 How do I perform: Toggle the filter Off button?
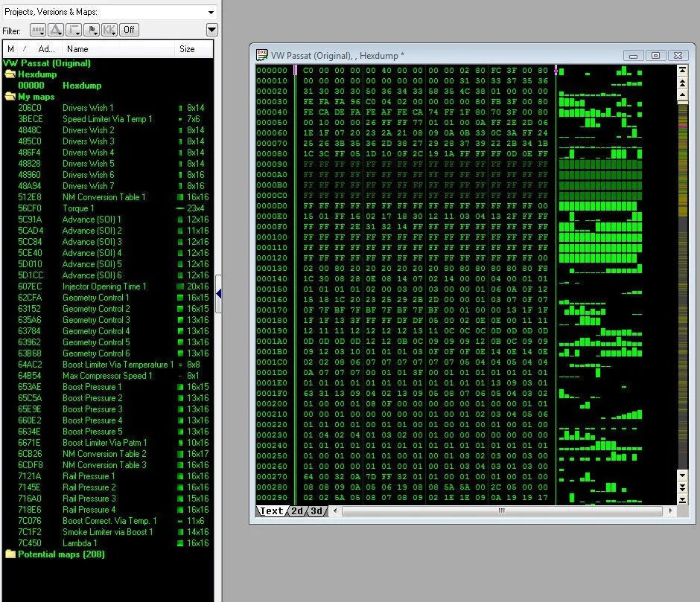(x=130, y=30)
